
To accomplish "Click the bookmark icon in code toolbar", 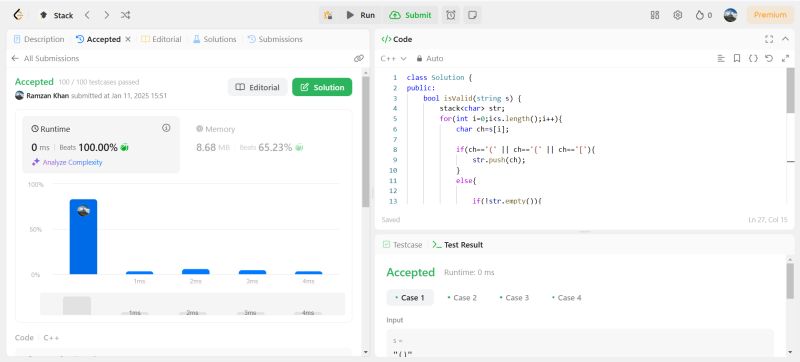I will (x=737, y=59).
